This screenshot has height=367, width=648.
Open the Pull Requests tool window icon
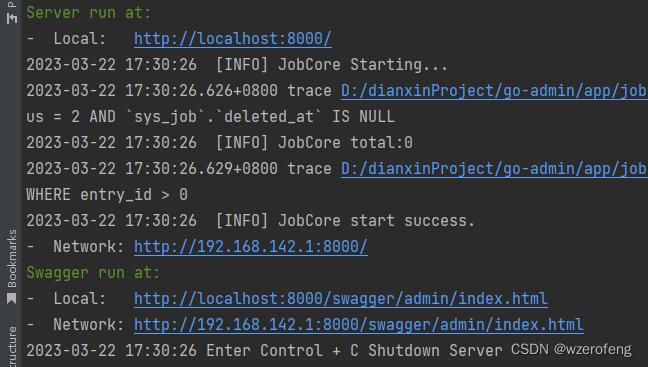[x=12, y=18]
